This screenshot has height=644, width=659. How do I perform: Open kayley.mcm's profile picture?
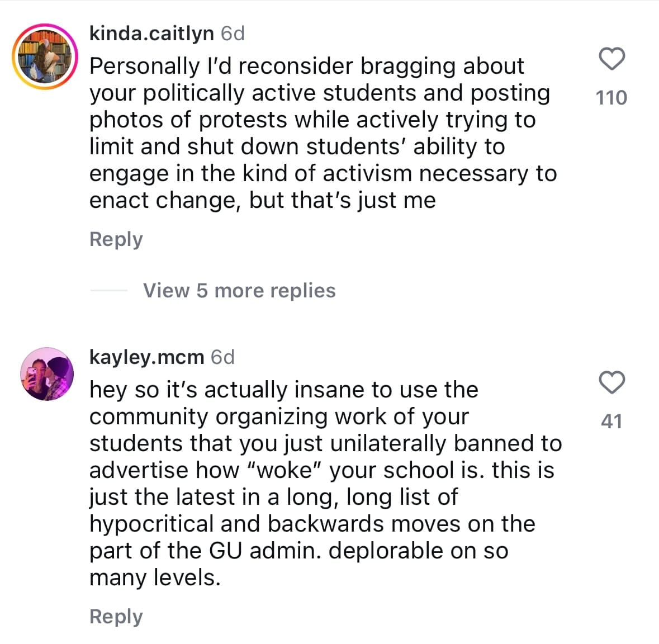[48, 373]
